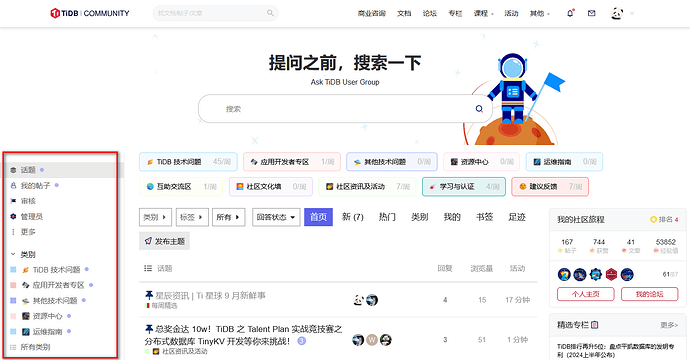Click the first badge icon in 我的社区旅程
Viewport: 690px width, 360px height.
pyautogui.click(x=564, y=275)
